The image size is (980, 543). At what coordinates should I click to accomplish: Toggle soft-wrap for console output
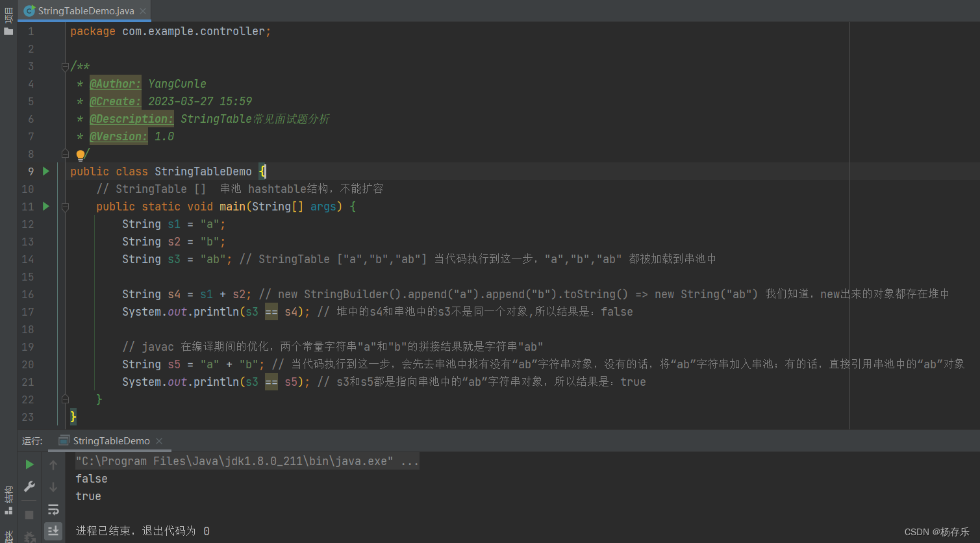tap(53, 510)
